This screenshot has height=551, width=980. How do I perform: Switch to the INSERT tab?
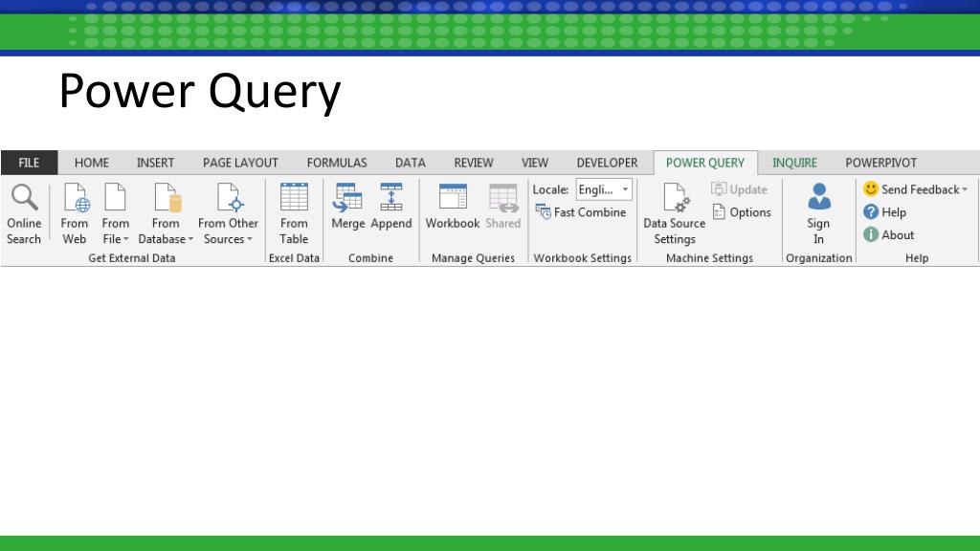coord(155,163)
